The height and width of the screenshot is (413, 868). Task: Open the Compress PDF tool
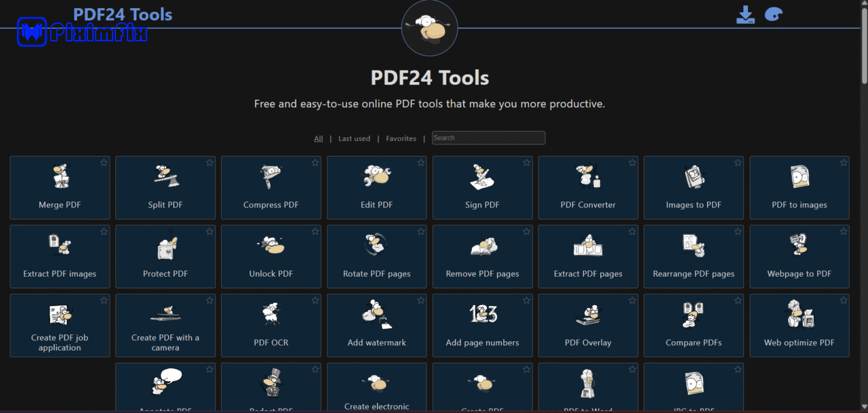pyautogui.click(x=271, y=188)
